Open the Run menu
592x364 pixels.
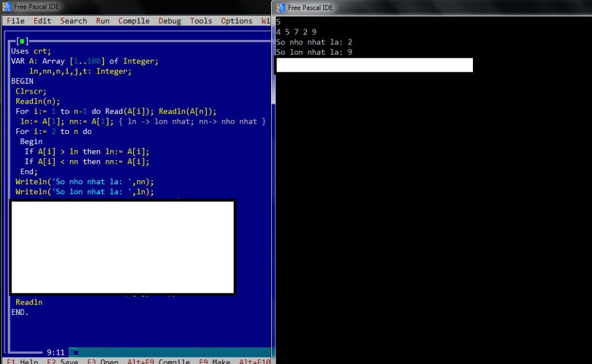click(103, 21)
